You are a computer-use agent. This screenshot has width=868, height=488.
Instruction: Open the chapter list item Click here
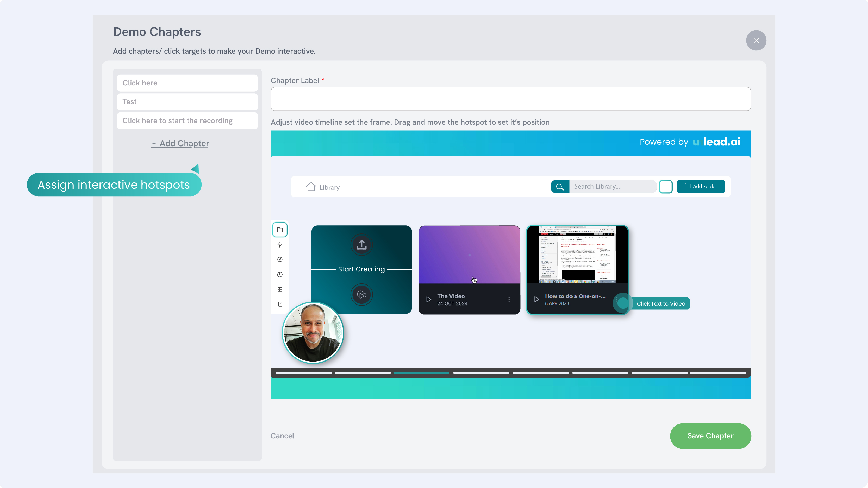coord(187,82)
